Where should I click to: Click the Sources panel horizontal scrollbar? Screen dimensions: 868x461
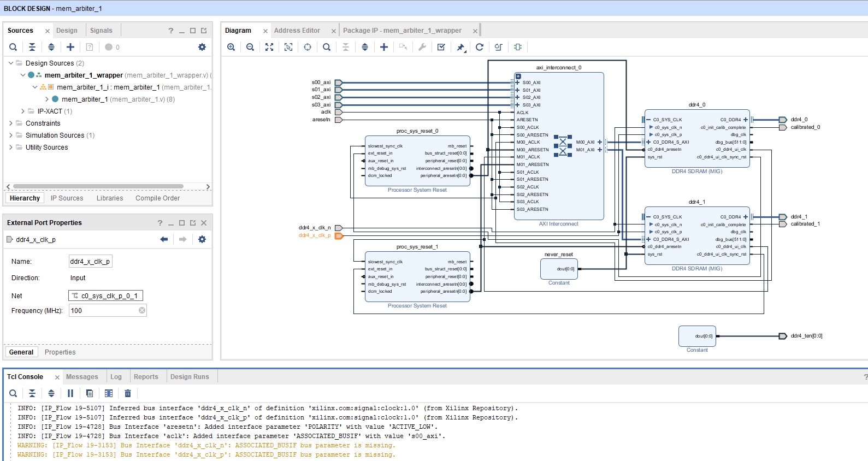pyautogui.click(x=98, y=187)
